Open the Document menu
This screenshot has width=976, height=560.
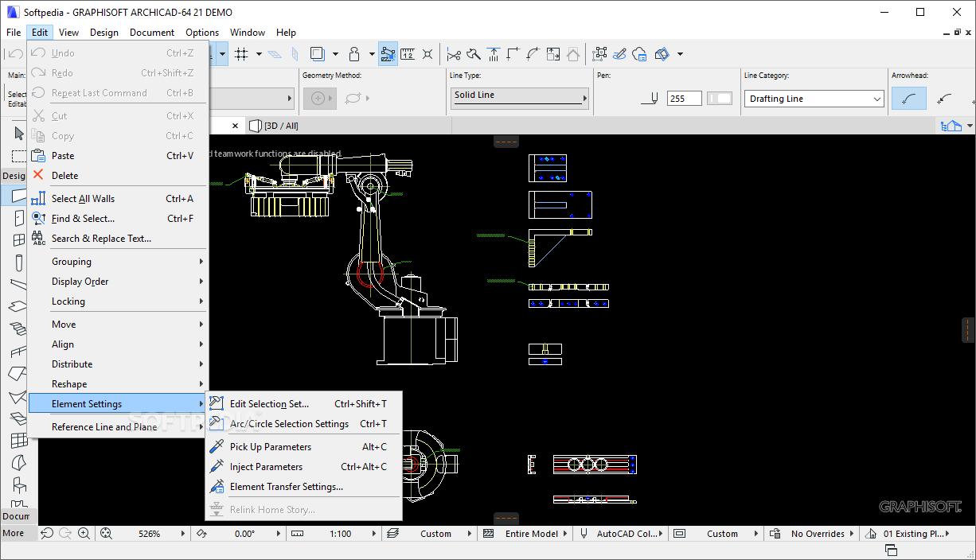tap(152, 33)
